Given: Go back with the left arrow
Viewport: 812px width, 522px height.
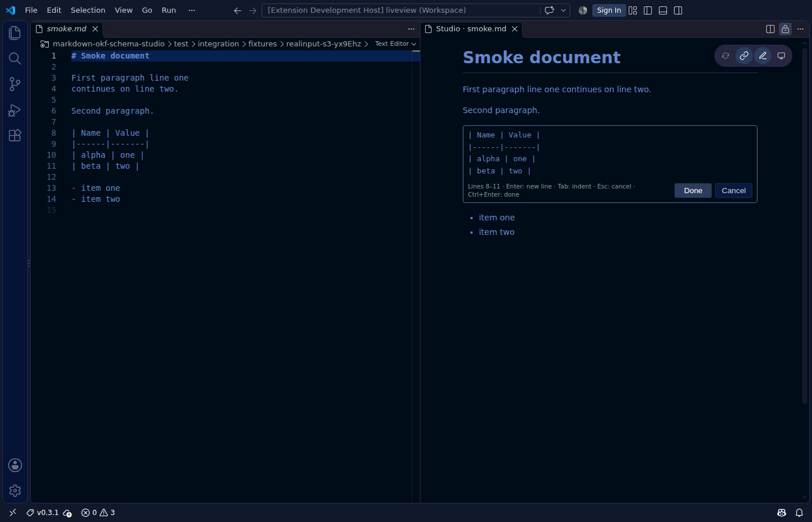Looking at the screenshot, I should coord(237,10).
